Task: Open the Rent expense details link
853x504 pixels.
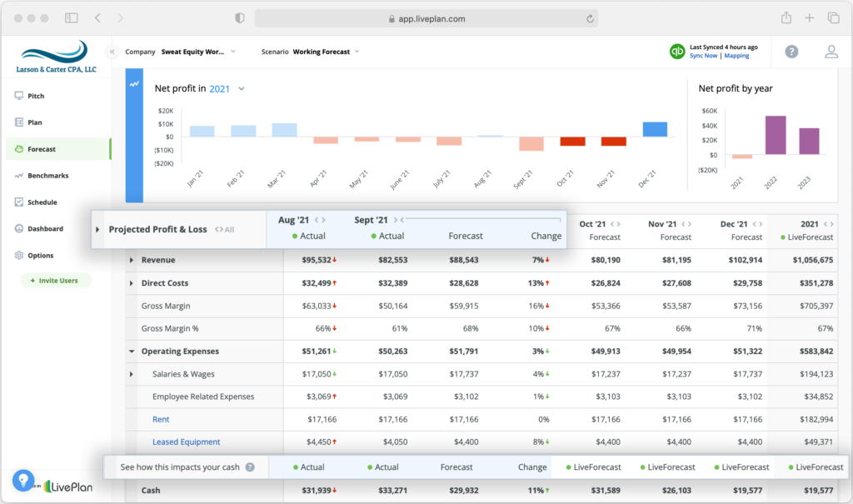Action: [x=161, y=419]
